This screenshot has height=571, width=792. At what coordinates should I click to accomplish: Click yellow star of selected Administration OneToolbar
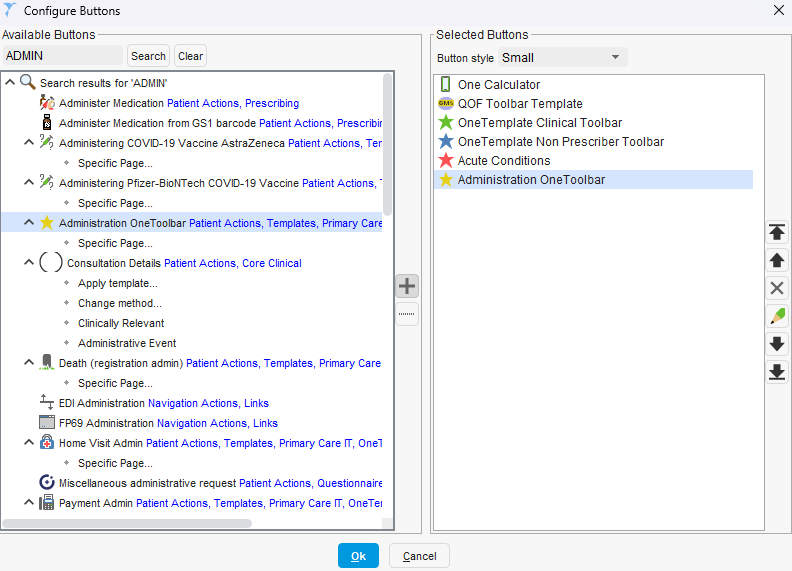(x=446, y=179)
